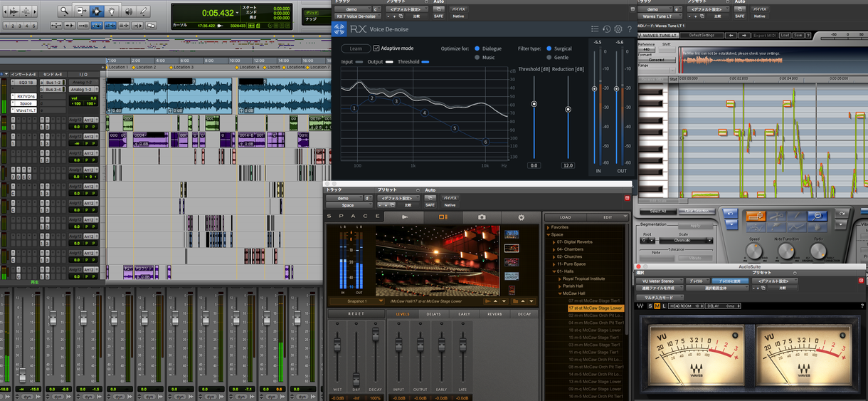The image size is (868, 401).
Task: Click Select All in Waves Tune LT
Action: tap(658, 212)
